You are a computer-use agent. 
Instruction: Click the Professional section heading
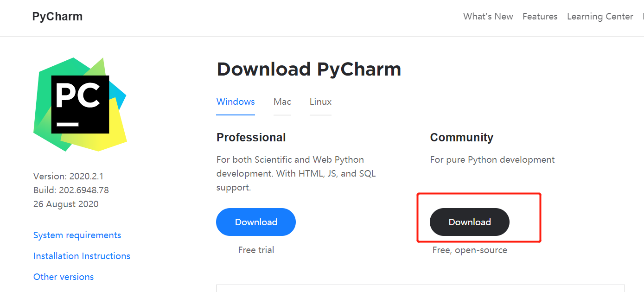(251, 137)
